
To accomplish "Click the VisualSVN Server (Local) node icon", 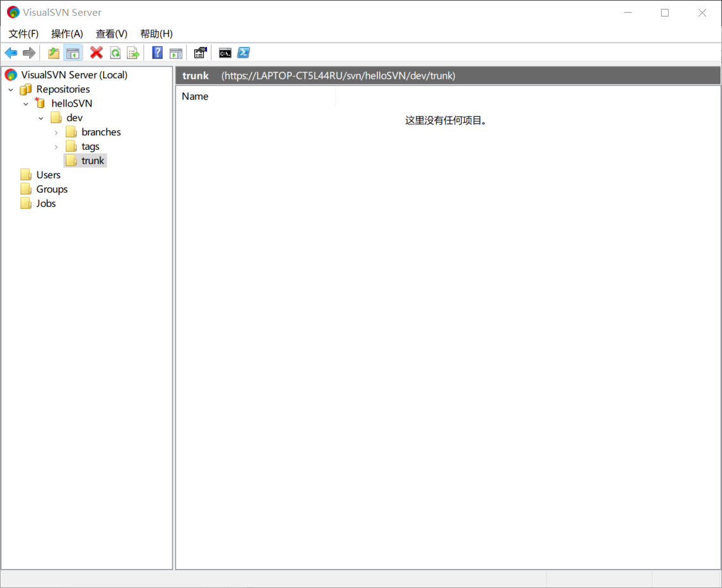I will coord(11,74).
